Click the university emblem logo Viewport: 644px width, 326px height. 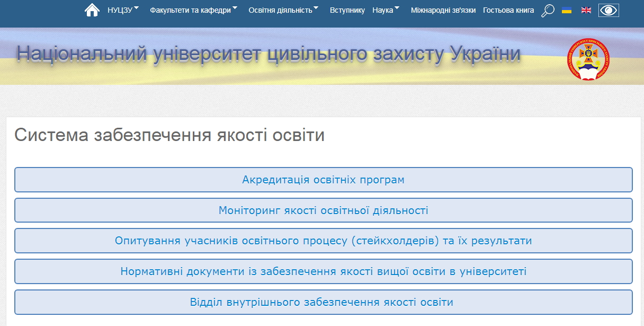tap(588, 60)
